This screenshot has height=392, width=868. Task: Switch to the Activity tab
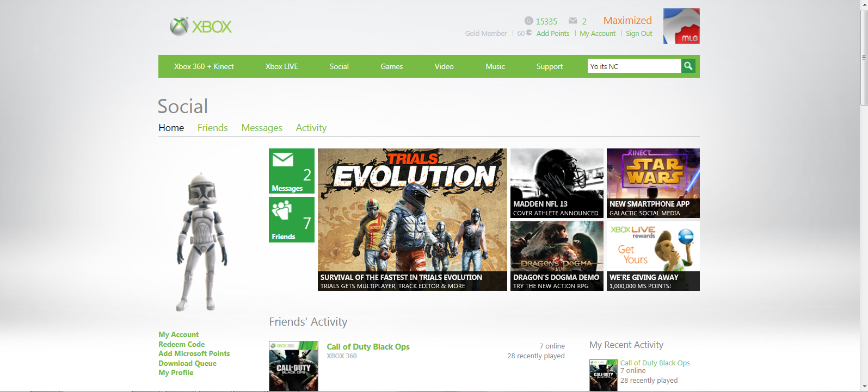point(311,128)
